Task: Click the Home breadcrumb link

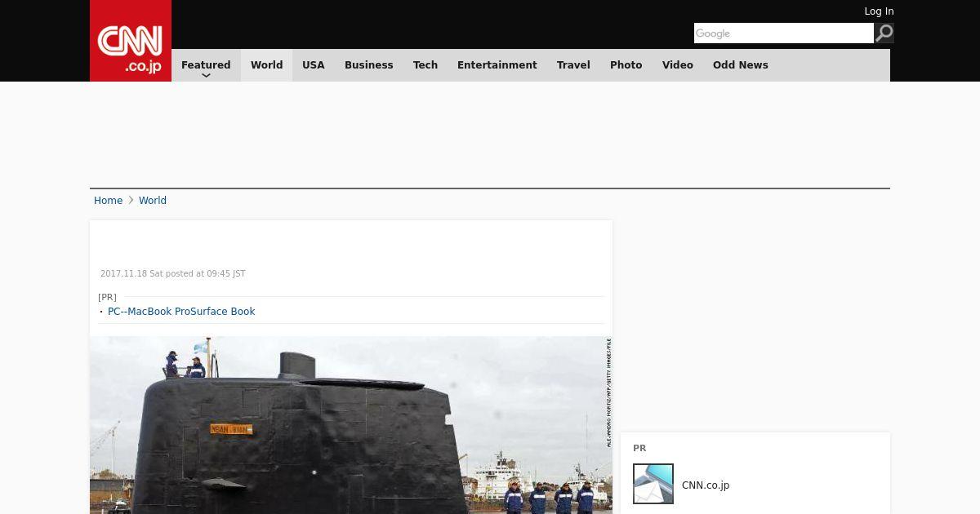Action: pyautogui.click(x=108, y=201)
